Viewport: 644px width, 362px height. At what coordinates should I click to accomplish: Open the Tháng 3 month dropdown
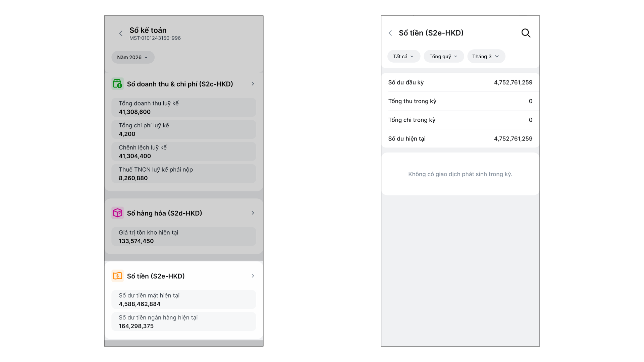click(486, 56)
